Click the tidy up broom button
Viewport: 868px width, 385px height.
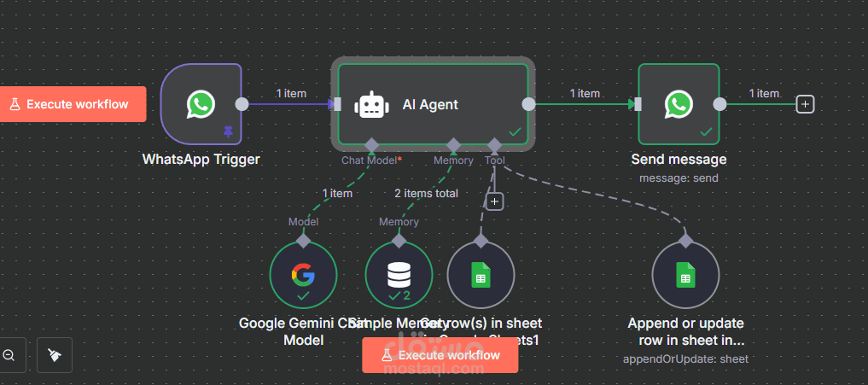tap(55, 355)
